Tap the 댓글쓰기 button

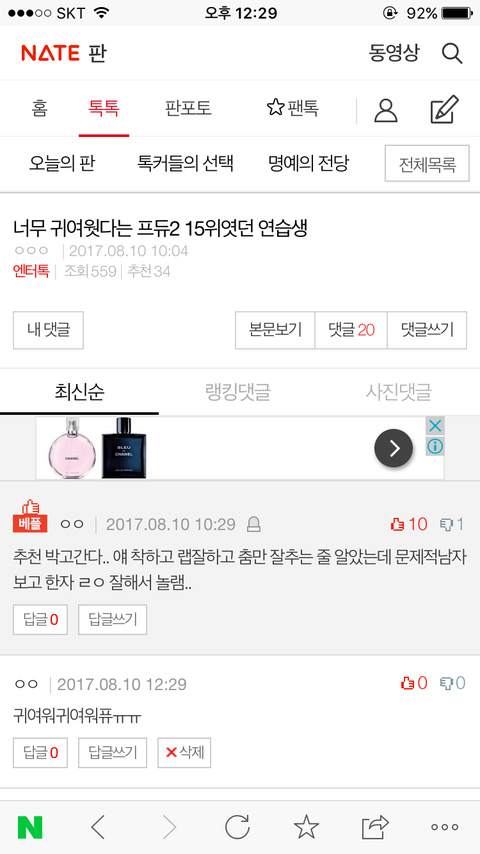point(427,330)
